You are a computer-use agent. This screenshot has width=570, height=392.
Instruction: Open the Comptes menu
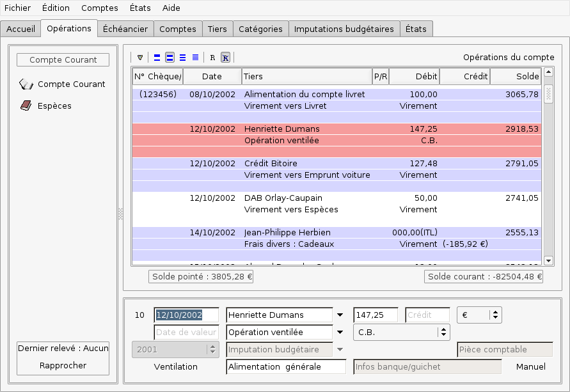[99, 8]
